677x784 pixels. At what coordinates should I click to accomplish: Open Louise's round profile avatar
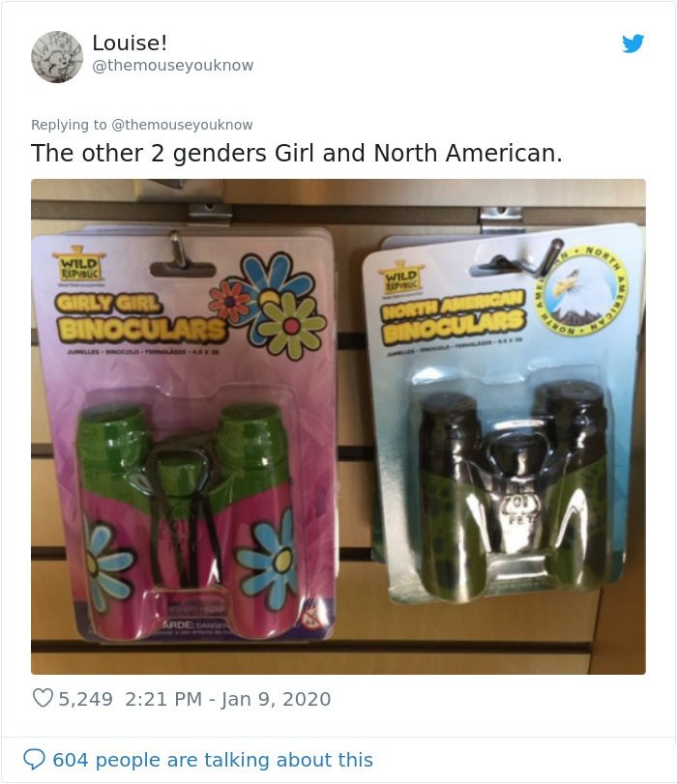coord(57,56)
